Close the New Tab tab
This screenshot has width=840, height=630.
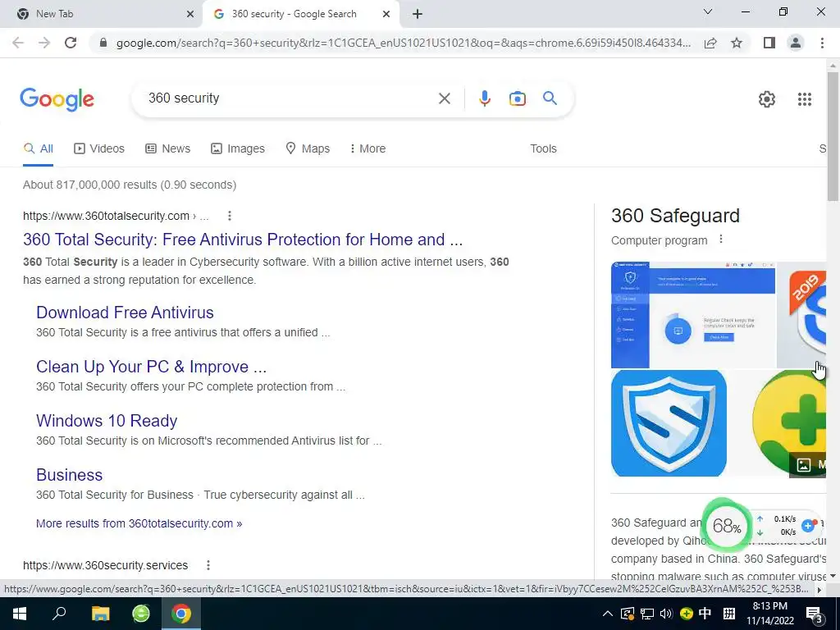[190, 14]
